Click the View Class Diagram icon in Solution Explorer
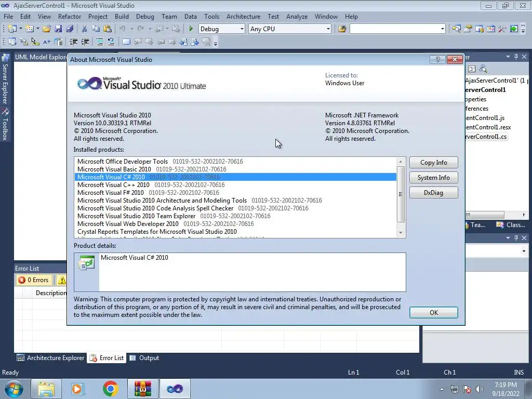 coord(483,69)
